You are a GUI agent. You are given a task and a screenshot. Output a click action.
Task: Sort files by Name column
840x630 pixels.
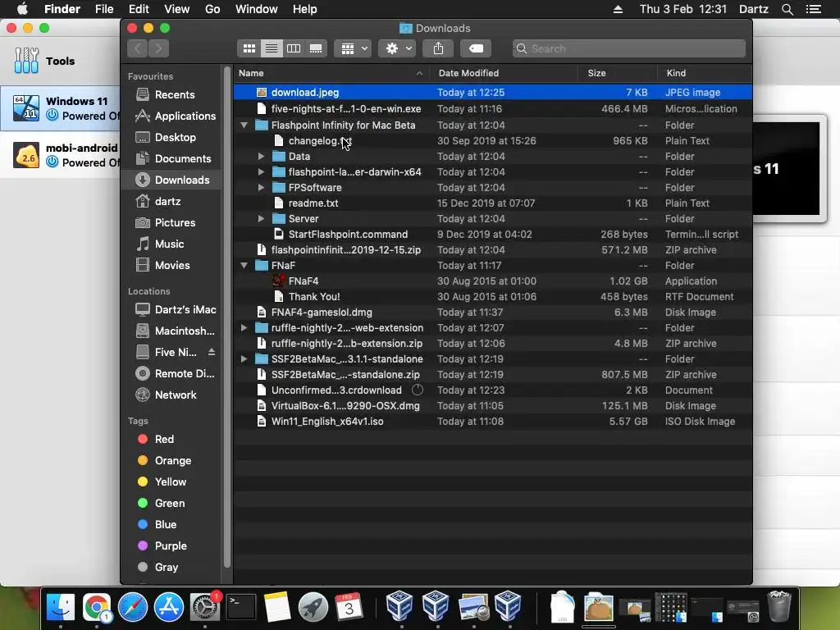(331, 73)
